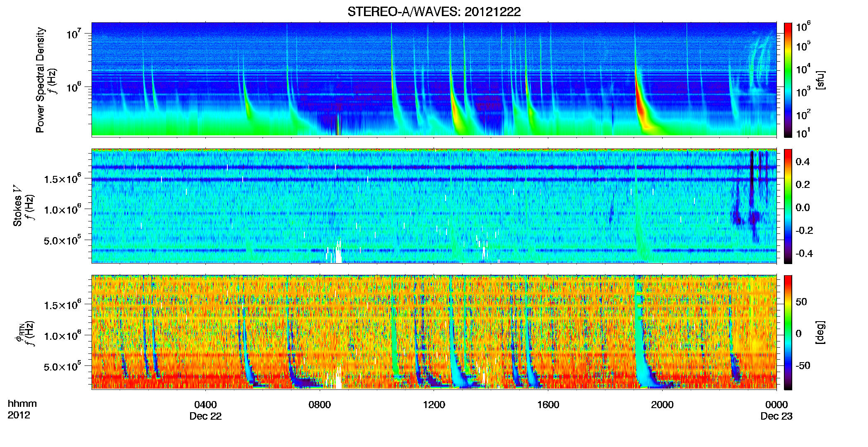Click the -0.4 value on Stokes colorbar
Viewport: 868px width, 447px height.
click(x=804, y=253)
